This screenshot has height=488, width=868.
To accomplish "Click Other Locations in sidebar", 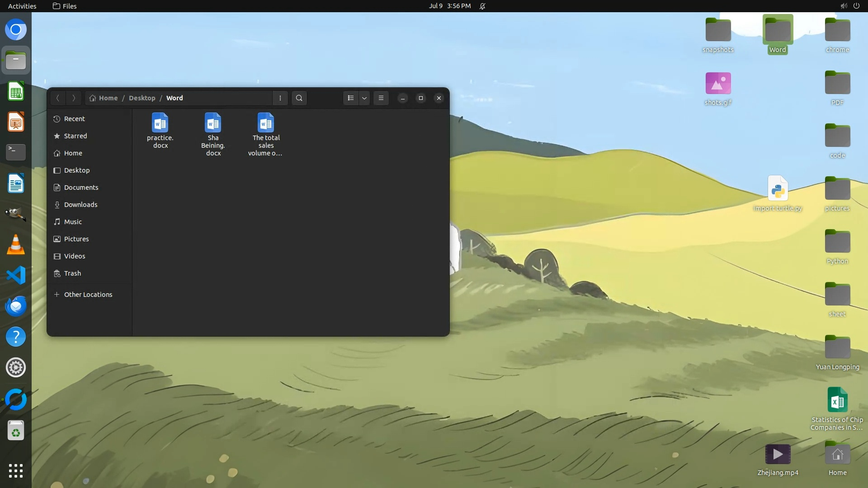I will pos(88,295).
